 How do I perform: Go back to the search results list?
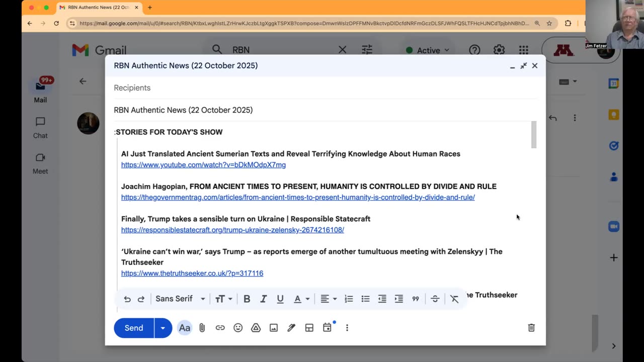click(83, 81)
